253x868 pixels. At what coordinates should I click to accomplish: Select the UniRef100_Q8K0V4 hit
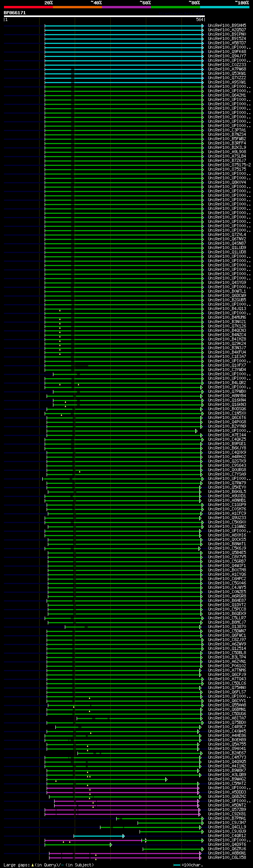(x=227, y=183)
